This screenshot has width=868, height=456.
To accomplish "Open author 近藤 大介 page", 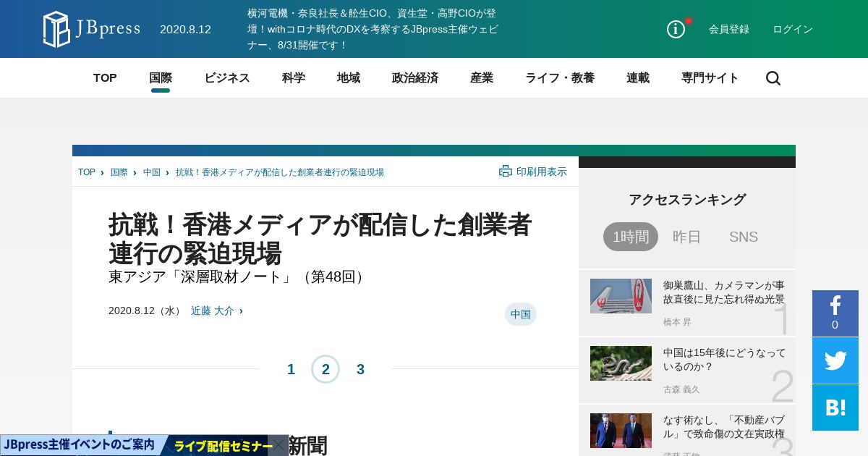I will pos(213,311).
